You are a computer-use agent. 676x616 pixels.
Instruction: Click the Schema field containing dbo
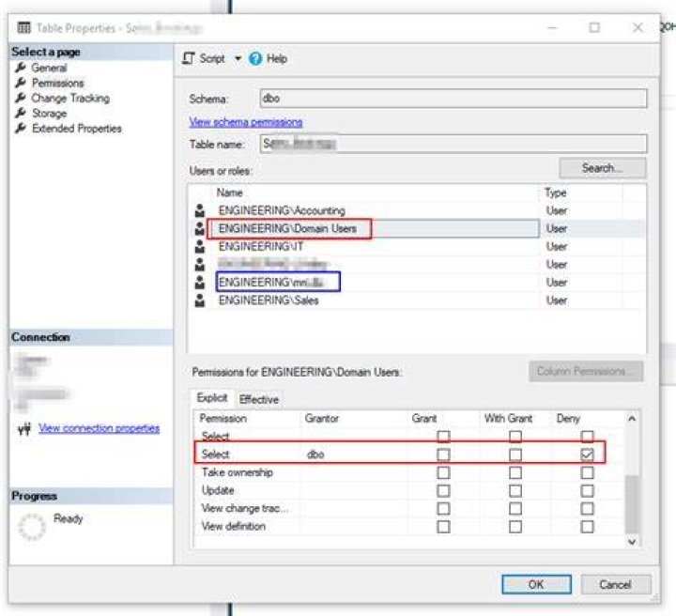pos(453,99)
